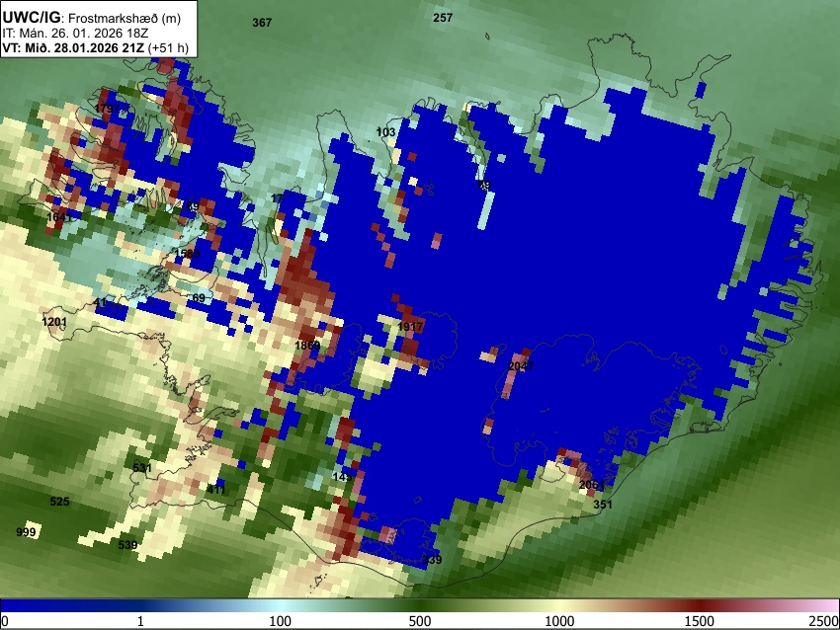Click the valid time line 'VT: Mið. 28.01.2026 21Z'

click(x=73, y=48)
